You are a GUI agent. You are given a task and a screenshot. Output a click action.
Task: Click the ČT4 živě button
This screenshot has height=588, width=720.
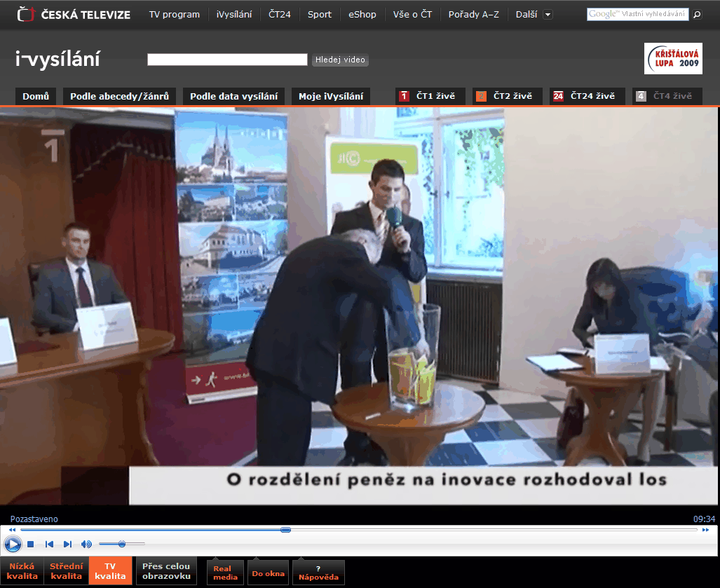click(667, 97)
